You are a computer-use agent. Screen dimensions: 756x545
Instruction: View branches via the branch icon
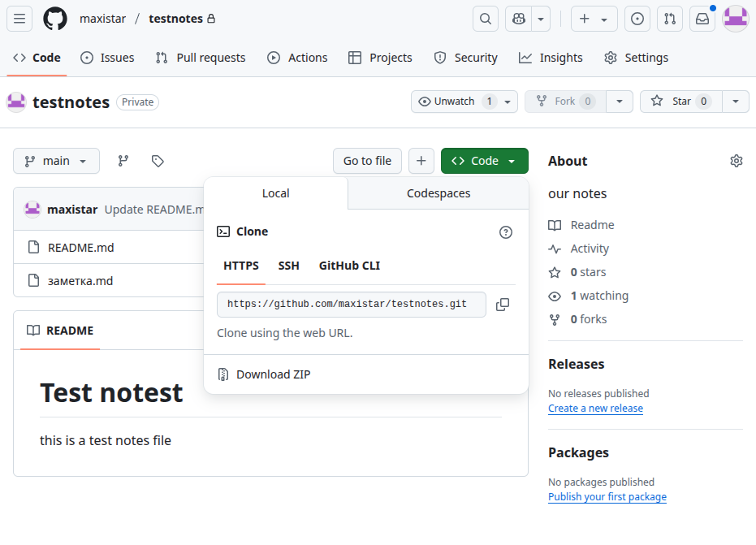click(x=123, y=161)
